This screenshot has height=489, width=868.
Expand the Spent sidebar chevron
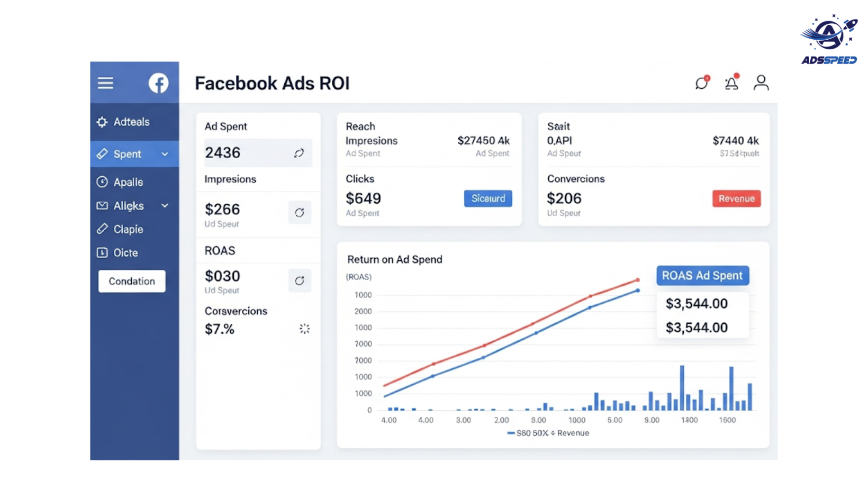[x=165, y=154]
